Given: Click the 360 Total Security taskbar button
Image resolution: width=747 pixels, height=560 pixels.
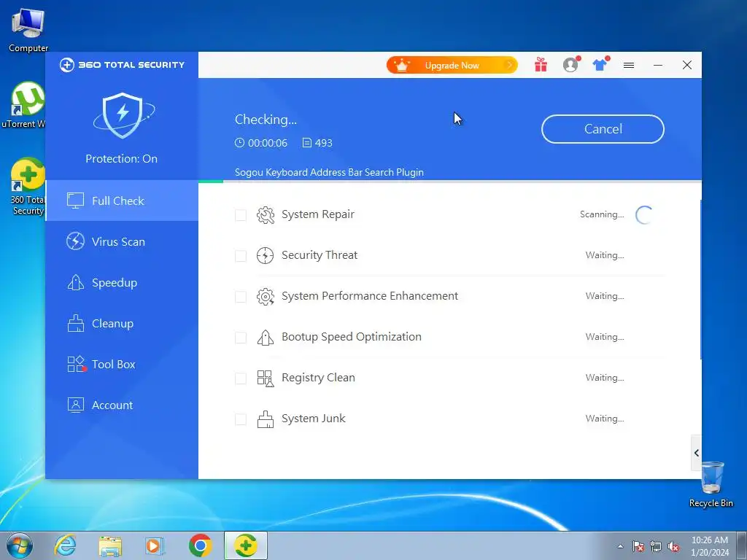Looking at the screenshot, I should coord(246,545).
